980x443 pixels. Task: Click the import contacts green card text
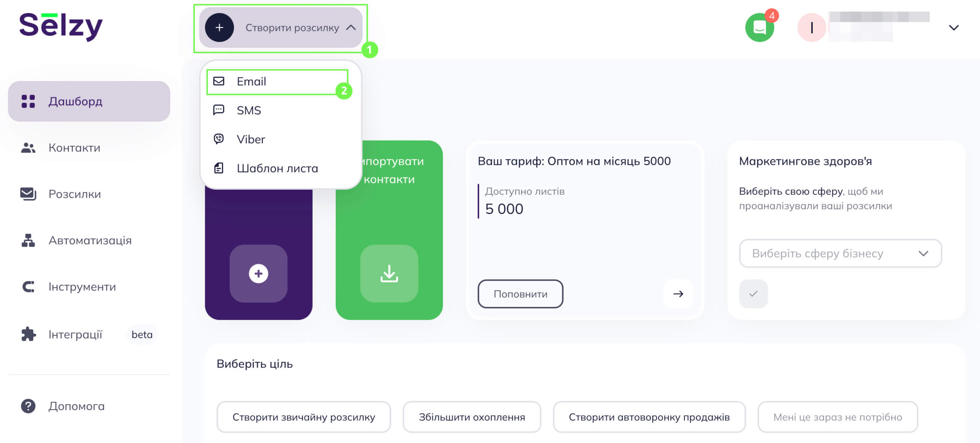point(393,170)
